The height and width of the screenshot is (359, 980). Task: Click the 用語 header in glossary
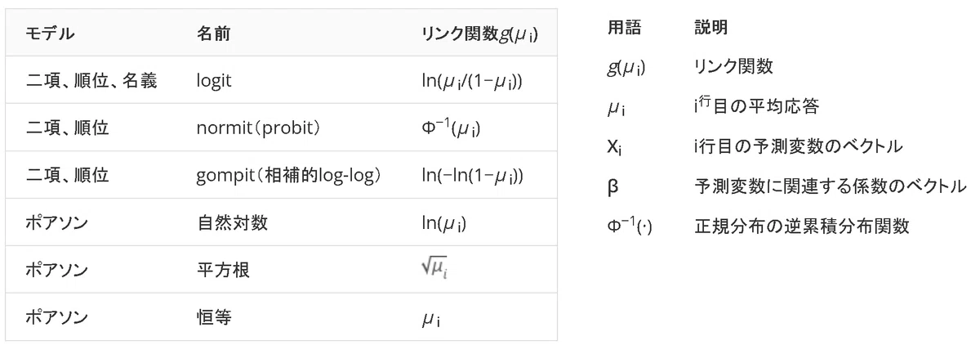coord(625,27)
